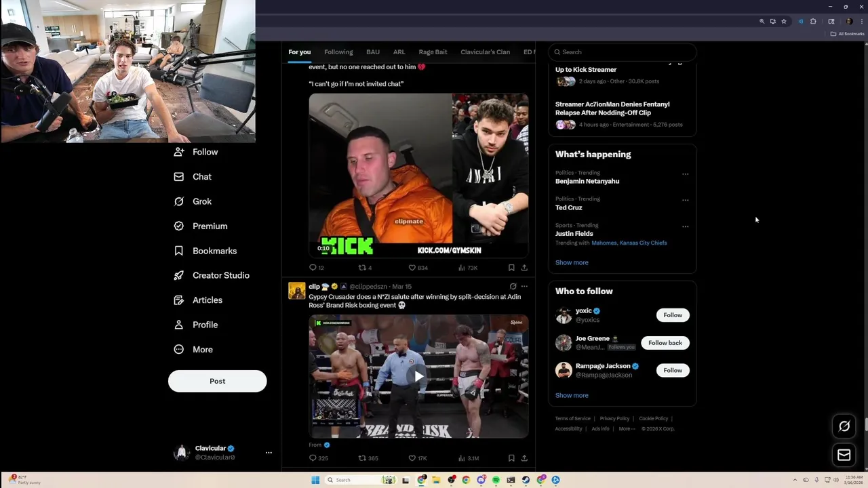
Task: Bookmark the Kick Gymskin video post
Action: point(511,268)
